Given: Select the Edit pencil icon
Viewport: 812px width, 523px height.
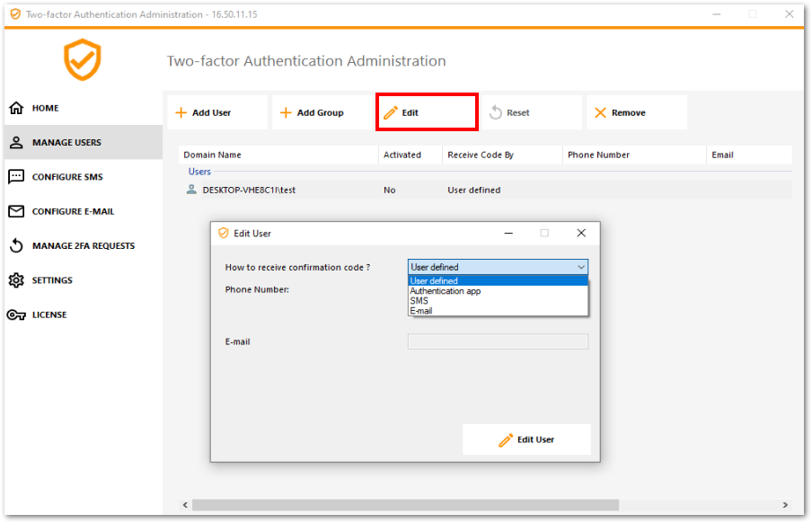Looking at the screenshot, I should 392,111.
